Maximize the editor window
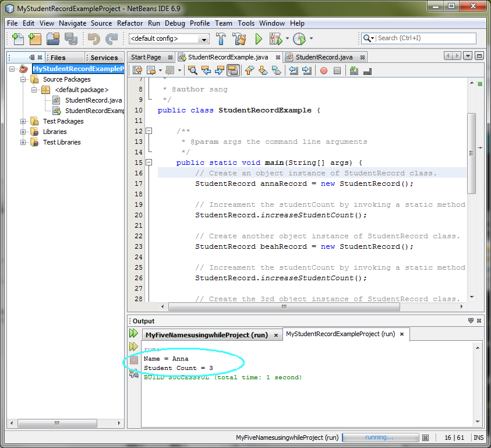491x448 pixels. [x=479, y=56]
